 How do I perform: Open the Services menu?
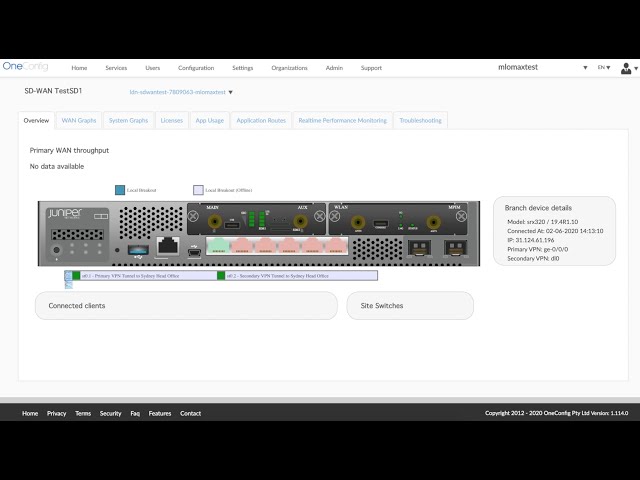[116, 68]
